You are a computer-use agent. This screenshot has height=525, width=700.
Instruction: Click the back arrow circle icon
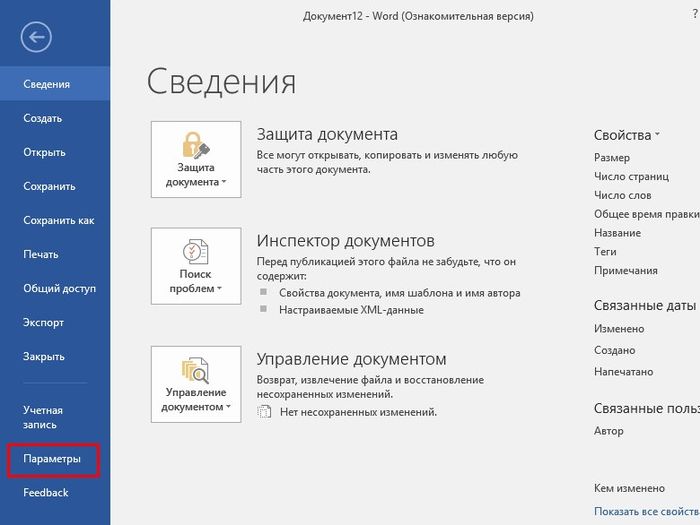coord(37,38)
